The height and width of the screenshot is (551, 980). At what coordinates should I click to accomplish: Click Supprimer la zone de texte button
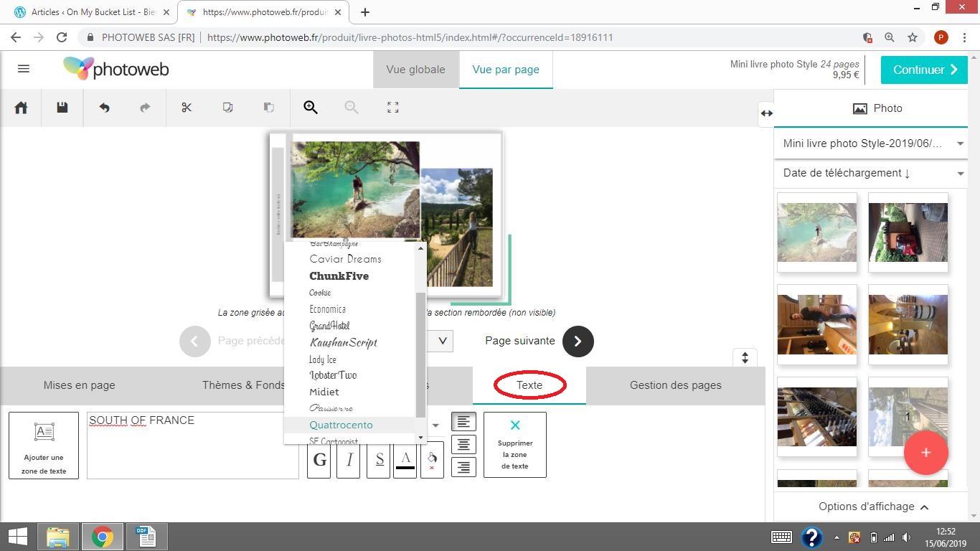click(x=514, y=445)
